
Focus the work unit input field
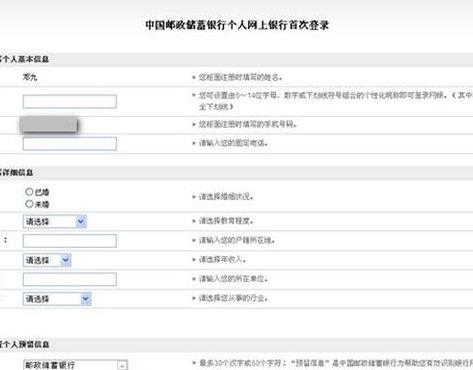click(70, 279)
